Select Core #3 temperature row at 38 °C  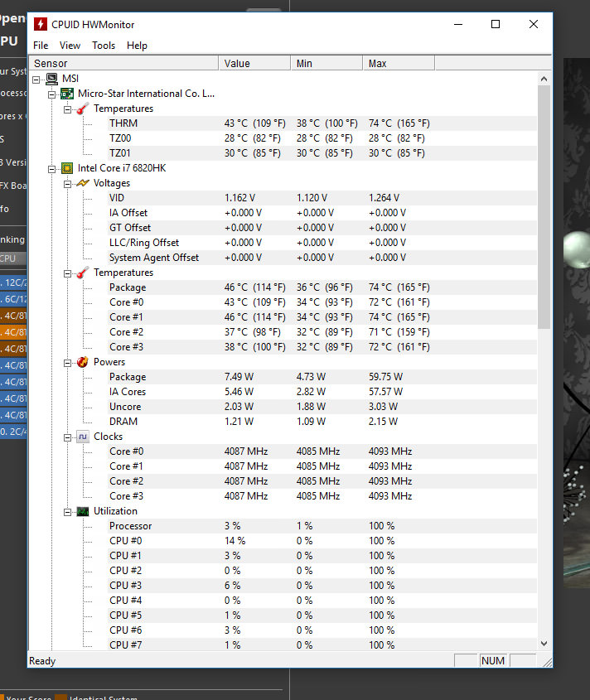pos(322,347)
